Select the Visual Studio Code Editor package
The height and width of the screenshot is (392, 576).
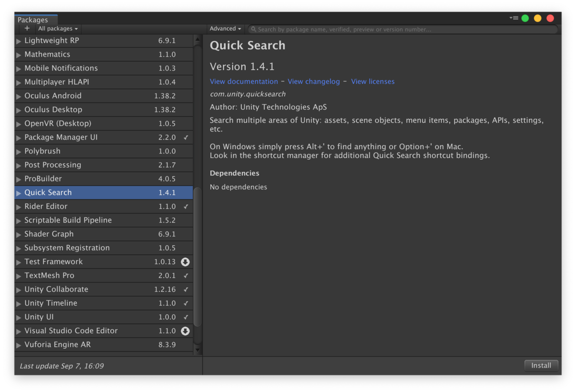point(104,331)
